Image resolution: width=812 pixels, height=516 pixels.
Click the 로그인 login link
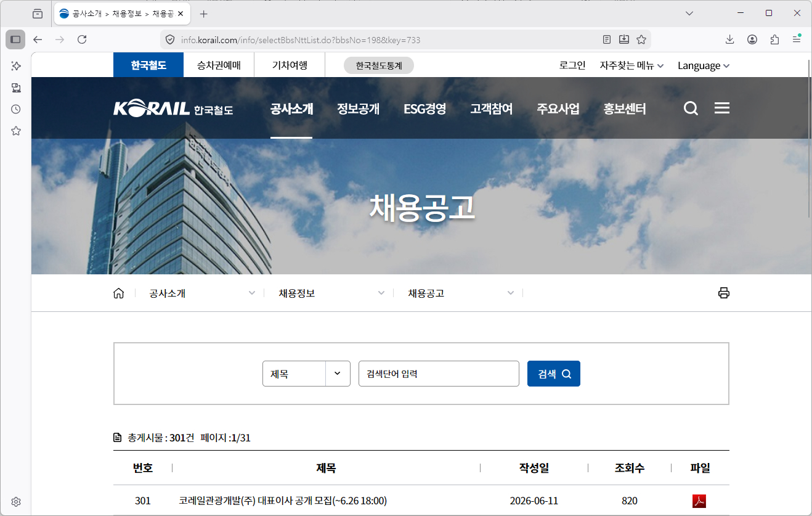click(x=572, y=65)
